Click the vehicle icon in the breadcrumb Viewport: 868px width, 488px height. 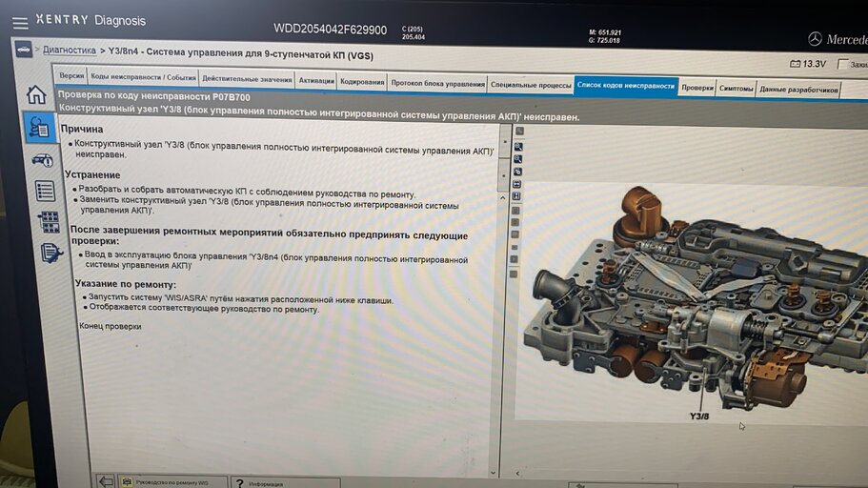click(x=24, y=50)
